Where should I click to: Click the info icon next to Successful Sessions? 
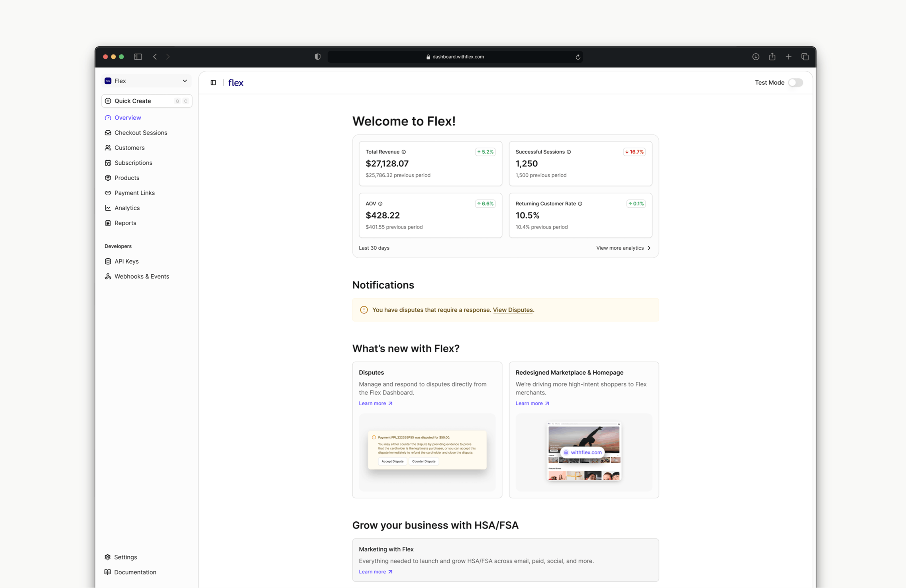[x=569, y=152]
